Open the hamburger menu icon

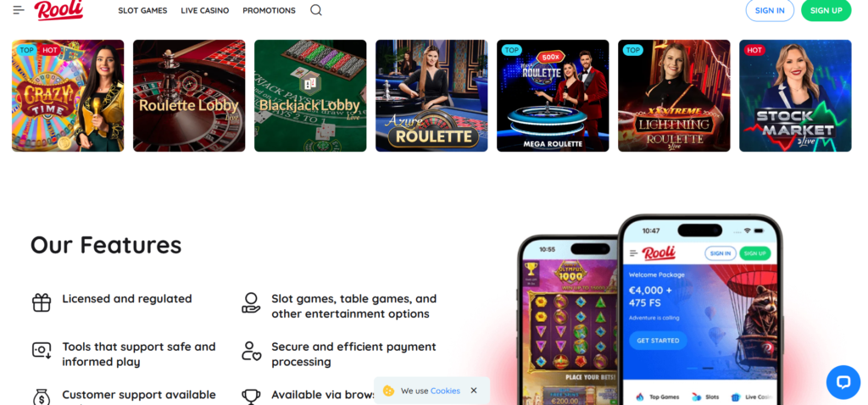[19, 10]
